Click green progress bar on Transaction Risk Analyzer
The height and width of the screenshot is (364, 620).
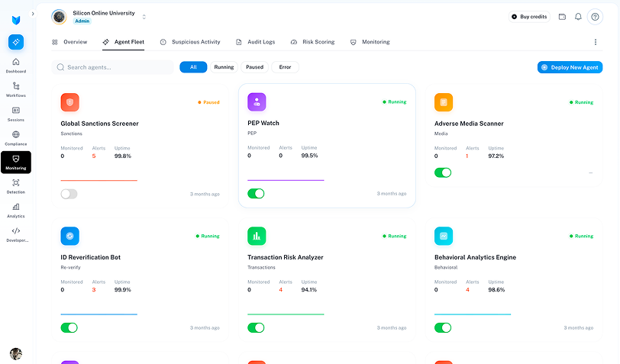pos(286,314)
